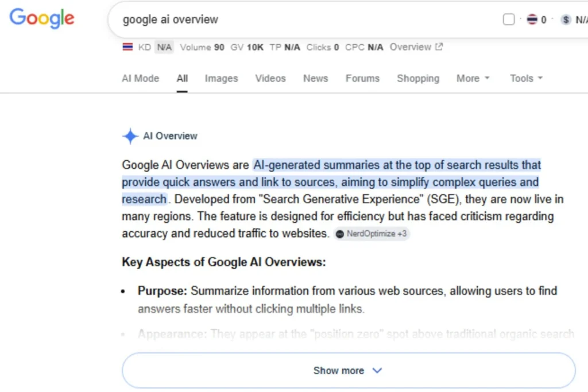Image resolution: width=588 pixels, height=392 pixels.
Task: Tick the checkbox in the search bar
Action: point(509,20)
